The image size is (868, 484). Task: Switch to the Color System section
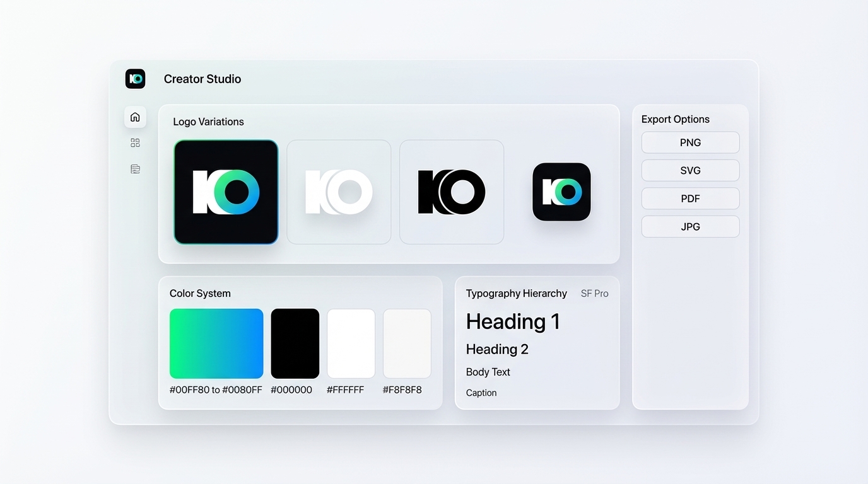click(x=200, y=293)
